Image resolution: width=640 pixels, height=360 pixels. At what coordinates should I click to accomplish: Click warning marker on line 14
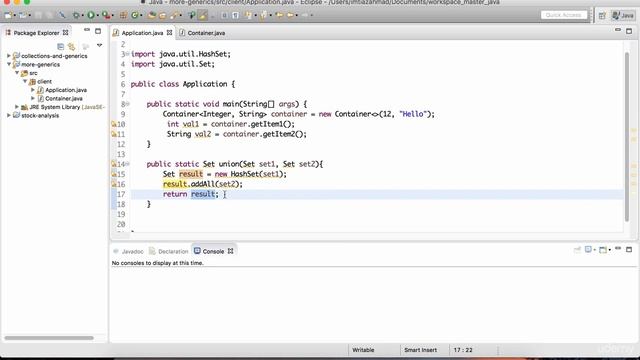[x=114, y=164]
